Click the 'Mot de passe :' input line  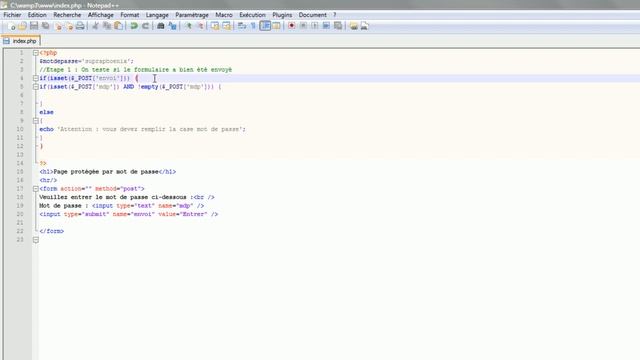click(122, 206)
